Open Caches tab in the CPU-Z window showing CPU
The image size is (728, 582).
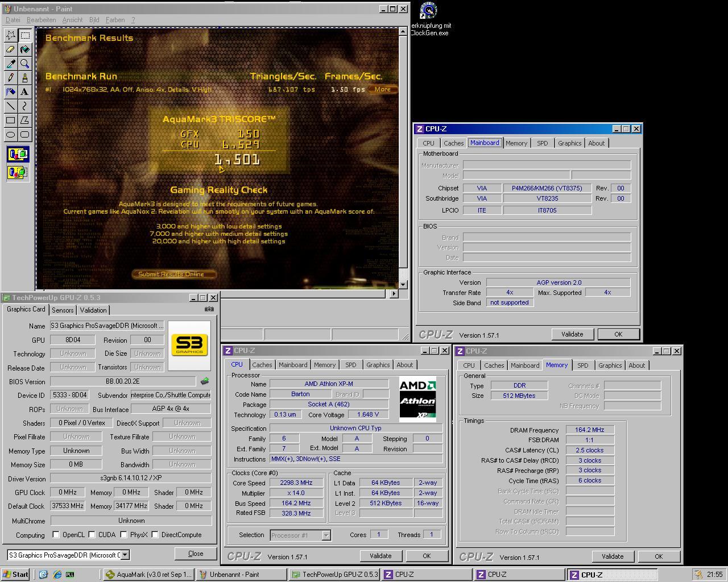(x=262, y=365)
